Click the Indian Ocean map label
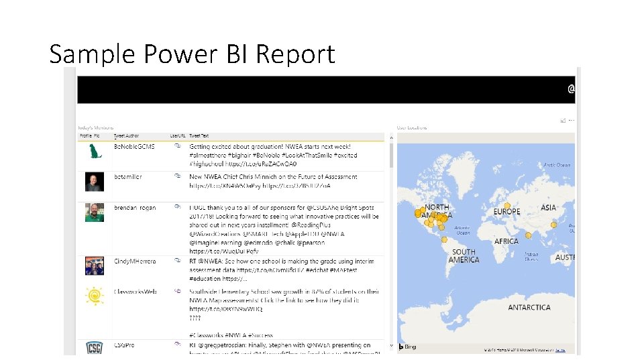The width and height of the screenshot is (644, 362). click(x=531, y=257)
